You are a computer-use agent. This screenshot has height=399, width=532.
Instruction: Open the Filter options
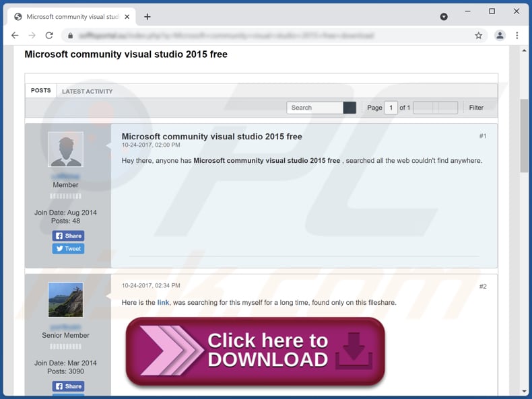[x=476, y=108]
